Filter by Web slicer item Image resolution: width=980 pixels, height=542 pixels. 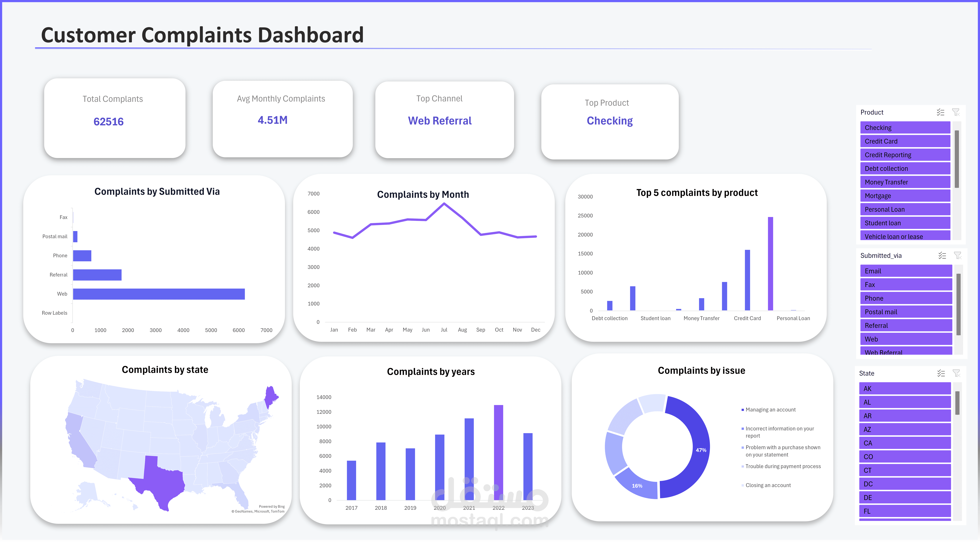(x=906, y=339)
